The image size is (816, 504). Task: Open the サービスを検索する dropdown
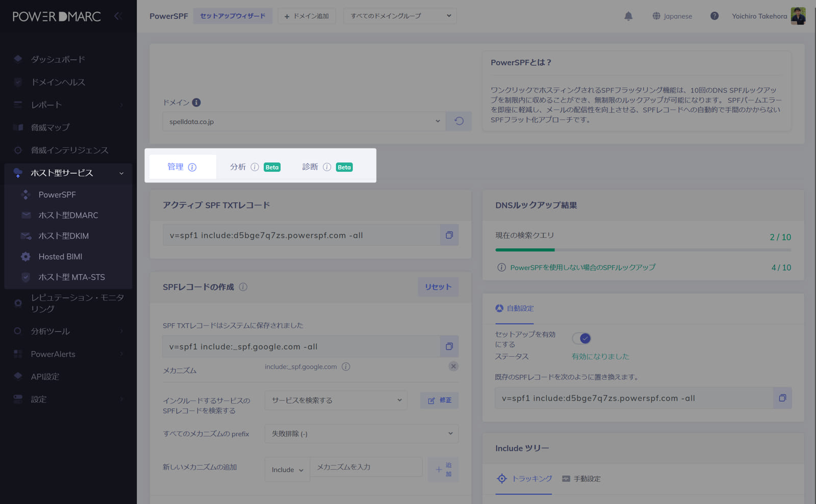click(x=336, y=400)
